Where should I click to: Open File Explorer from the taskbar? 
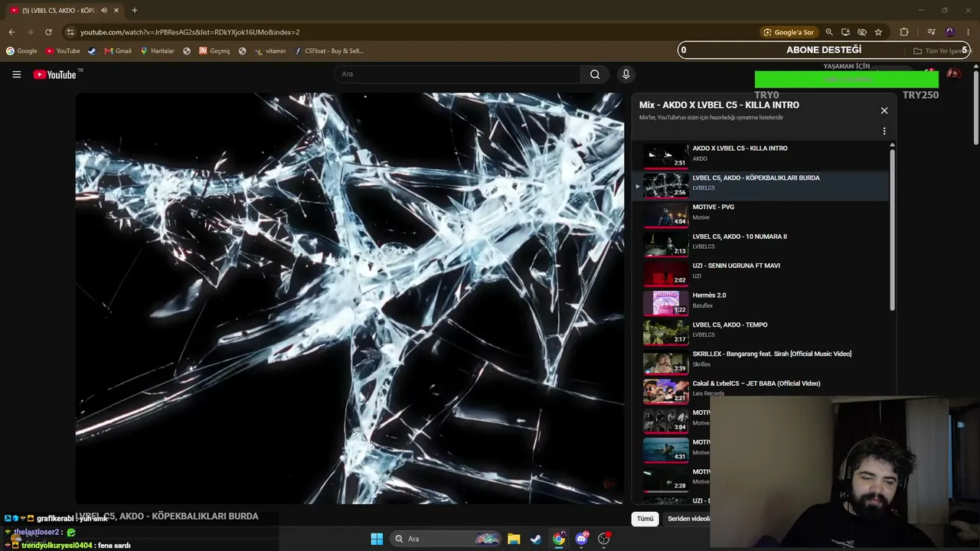pyautogui.click(x=514, y=539)
